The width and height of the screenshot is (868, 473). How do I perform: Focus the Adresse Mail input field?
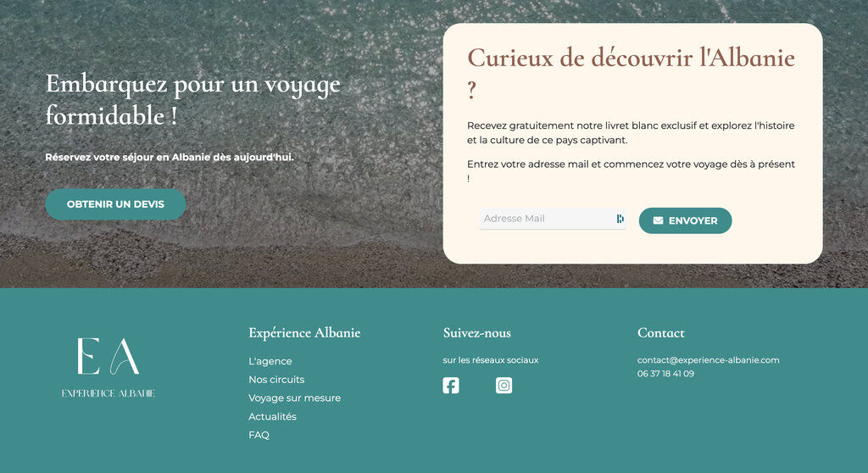coord(547,219)
